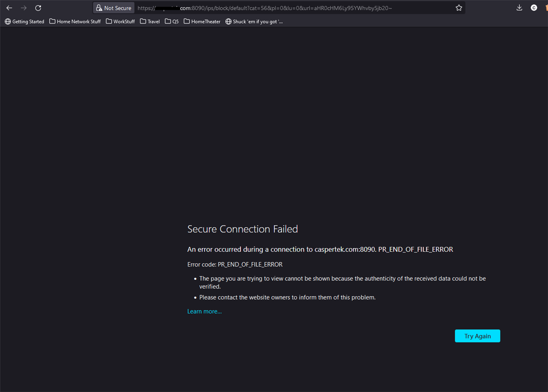Bookmark this page with the star icon
Image resolution: width=548 pixels, height=392 pixels.
point(459,8)
